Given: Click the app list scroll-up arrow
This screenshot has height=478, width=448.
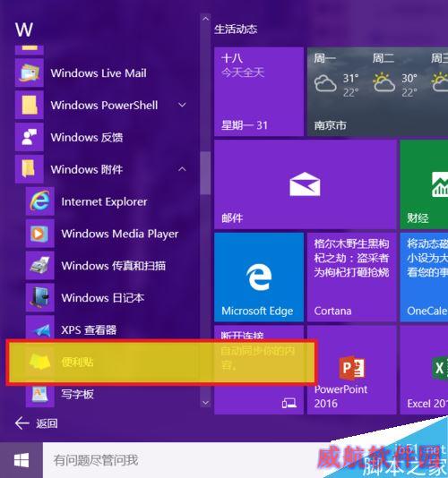Looking at the screenshot, I should (x=206, y=19).
